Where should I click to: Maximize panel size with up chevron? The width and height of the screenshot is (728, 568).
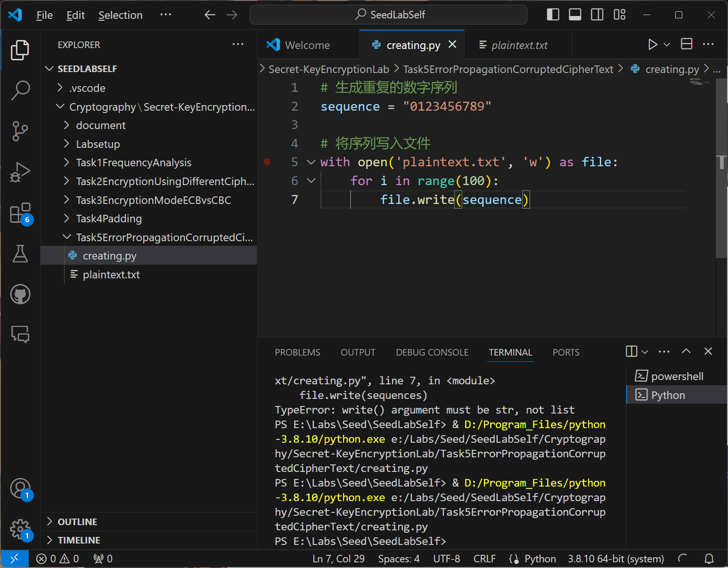[686, 351]
